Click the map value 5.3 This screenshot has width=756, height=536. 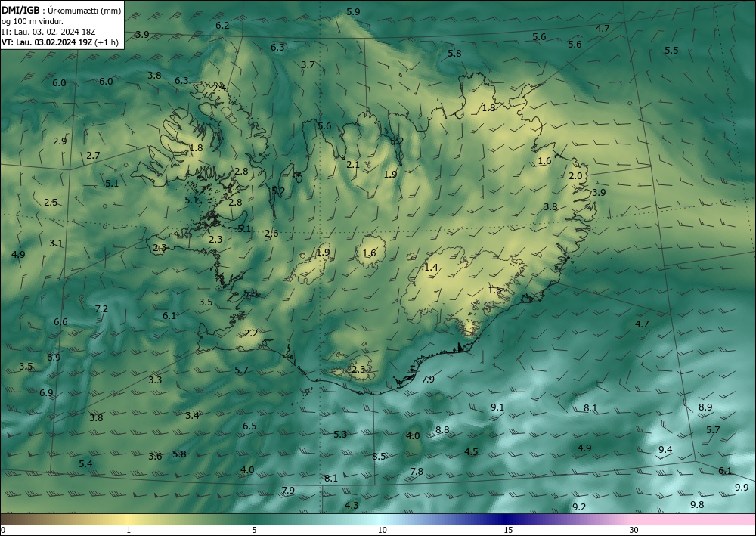[x=340, y=434]
